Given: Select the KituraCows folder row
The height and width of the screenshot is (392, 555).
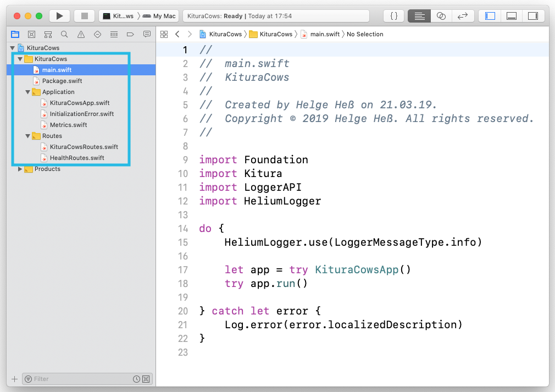Looking at the screenshot, I should (81, 59).
